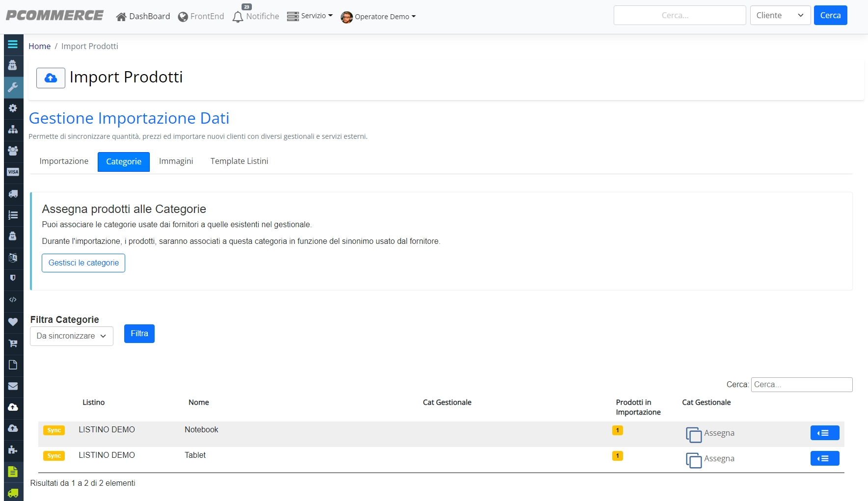Click the PCOMMERCE logo
868x501 pixels.
[x=54, y=16]
